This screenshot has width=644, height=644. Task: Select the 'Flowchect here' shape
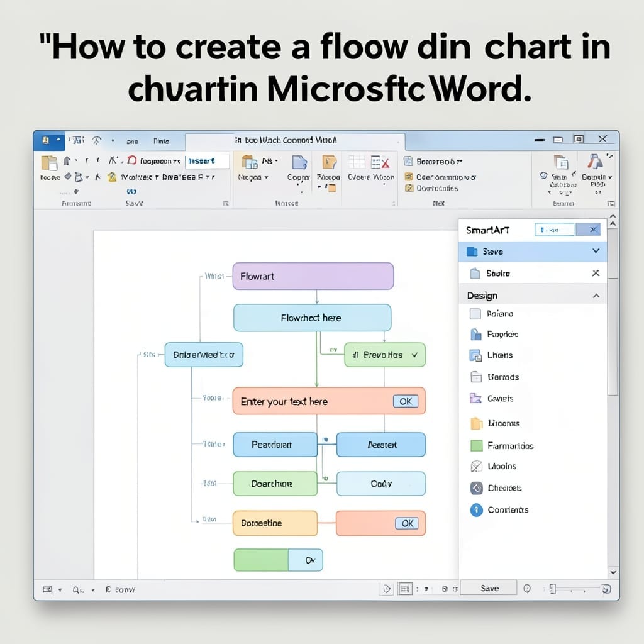(x=312, y=318)
